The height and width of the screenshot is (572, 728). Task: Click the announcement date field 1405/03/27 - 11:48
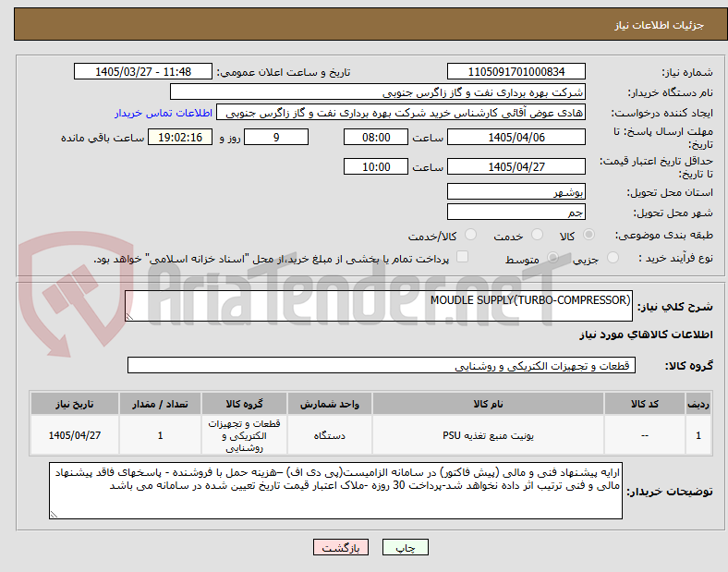coord(143,71)
